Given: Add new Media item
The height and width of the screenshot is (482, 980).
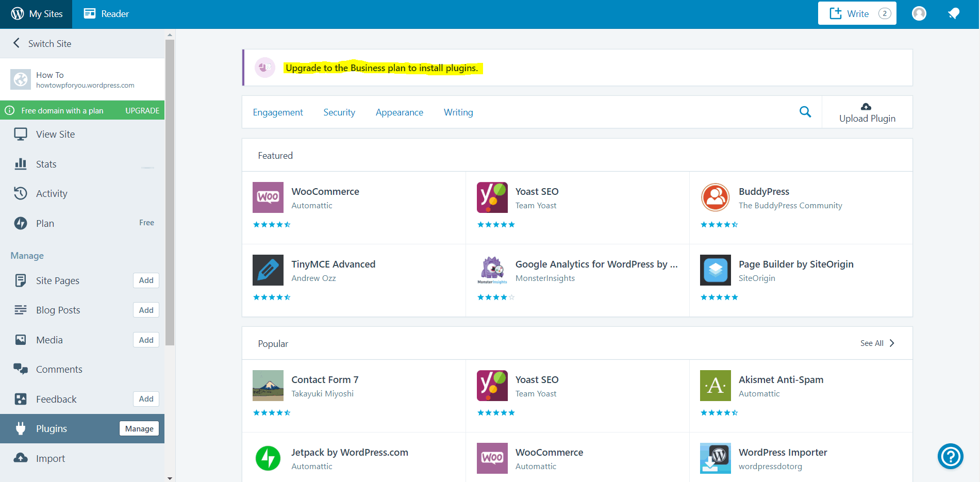Looking at the screenshot, I should click(x=146, y=340).
